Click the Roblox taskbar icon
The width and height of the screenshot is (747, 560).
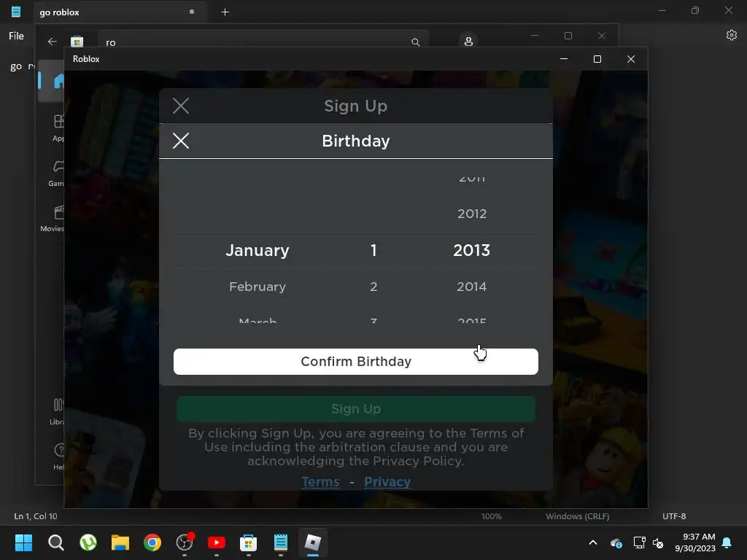coord(313,542)
